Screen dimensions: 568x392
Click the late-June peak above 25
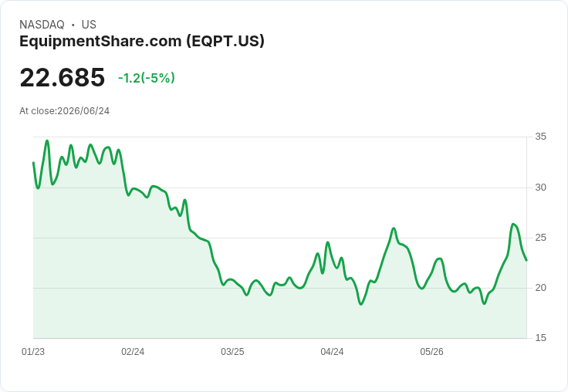(x=513, y=225)
